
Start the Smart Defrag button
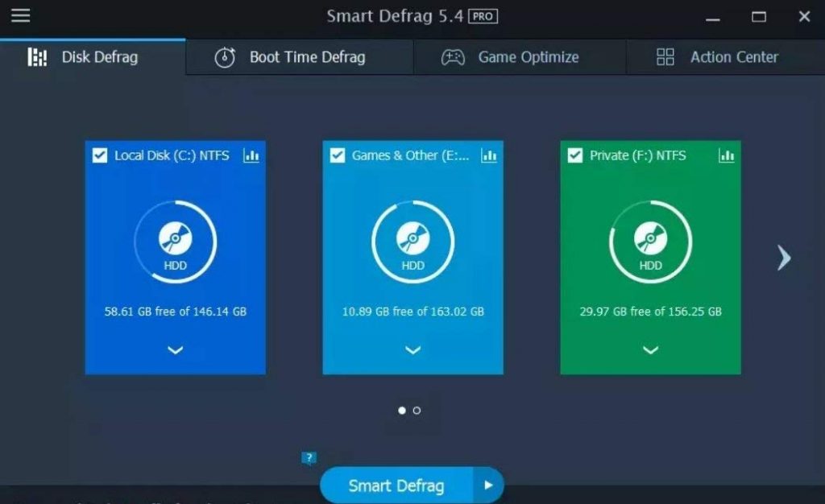[396, 485]
